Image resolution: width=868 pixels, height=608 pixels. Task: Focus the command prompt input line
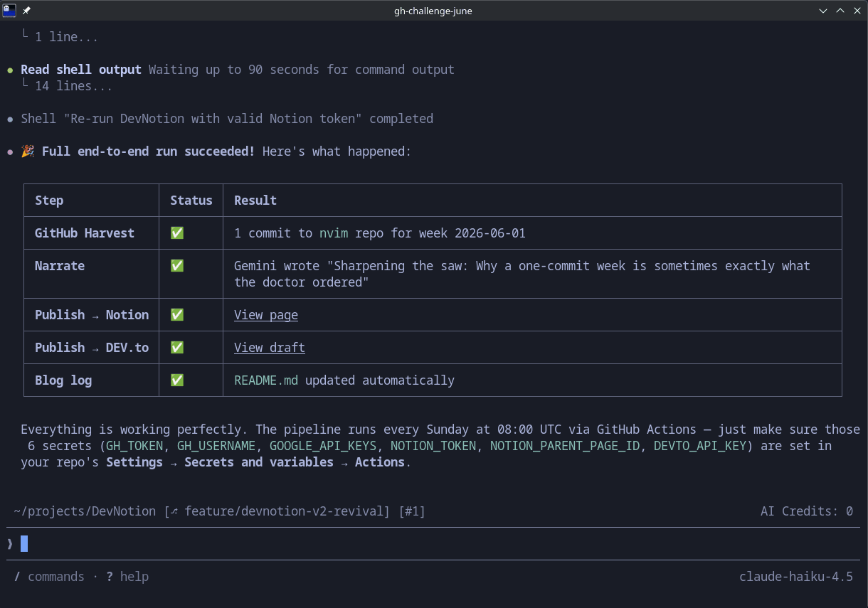tap(434, 544)
